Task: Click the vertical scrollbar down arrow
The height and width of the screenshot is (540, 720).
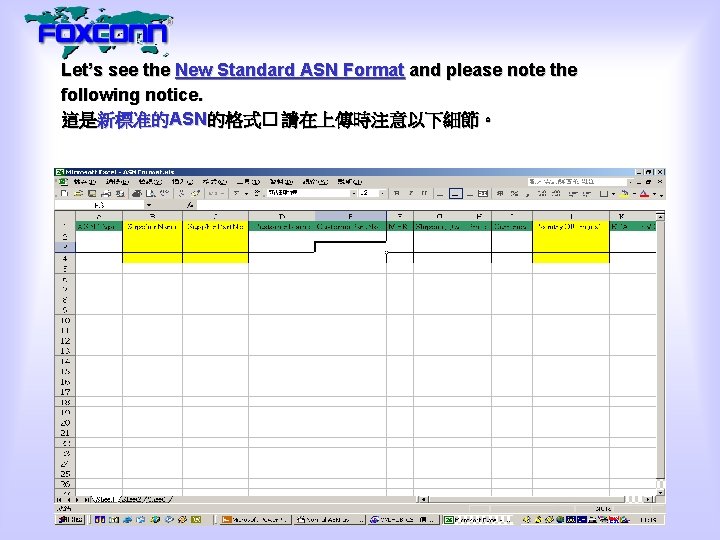Action: point(660,492)
